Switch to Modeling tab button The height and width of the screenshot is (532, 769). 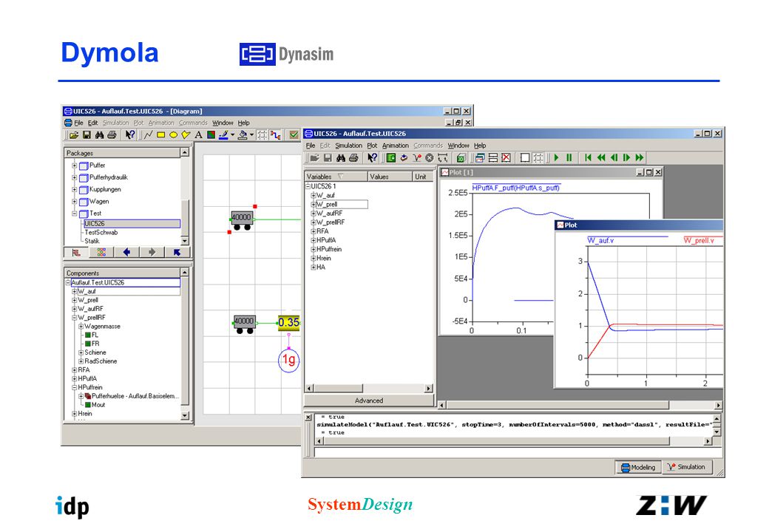639,467
